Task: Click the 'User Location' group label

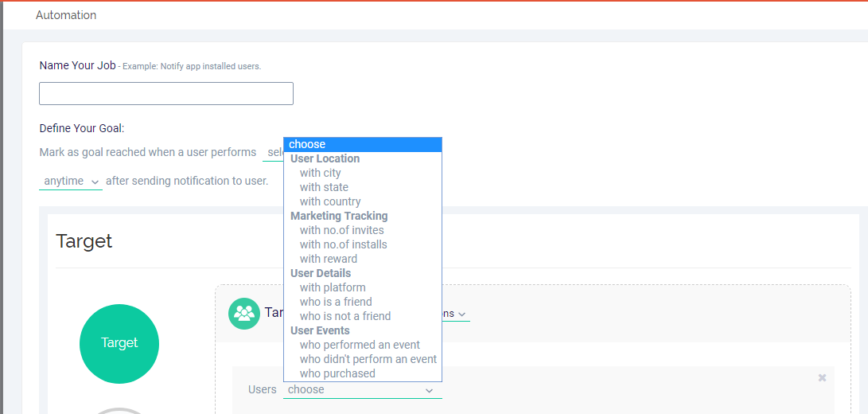Action: [x=325, y=158]
